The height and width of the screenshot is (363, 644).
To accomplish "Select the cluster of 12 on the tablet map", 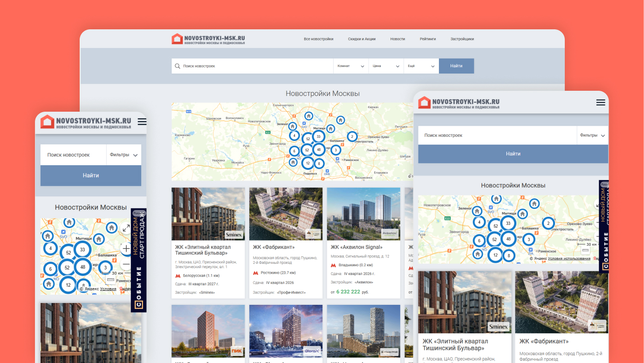I will click(x=495, y=255).
